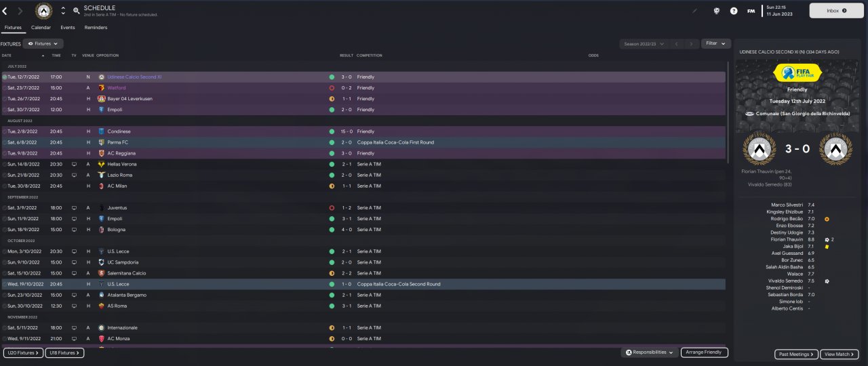Expand the Fixtures view dropdown
The width and height of the screenshot is (868, 366).
click(x=43, y=43)
